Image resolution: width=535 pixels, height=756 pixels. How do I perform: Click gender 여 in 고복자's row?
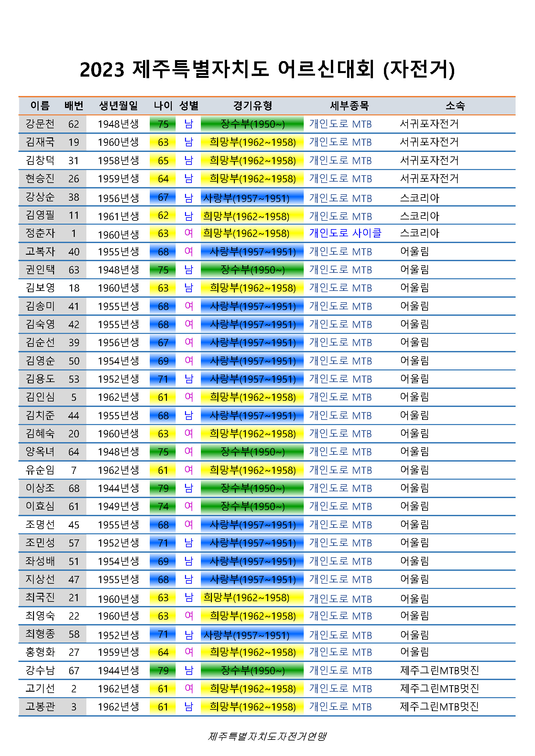189,251
